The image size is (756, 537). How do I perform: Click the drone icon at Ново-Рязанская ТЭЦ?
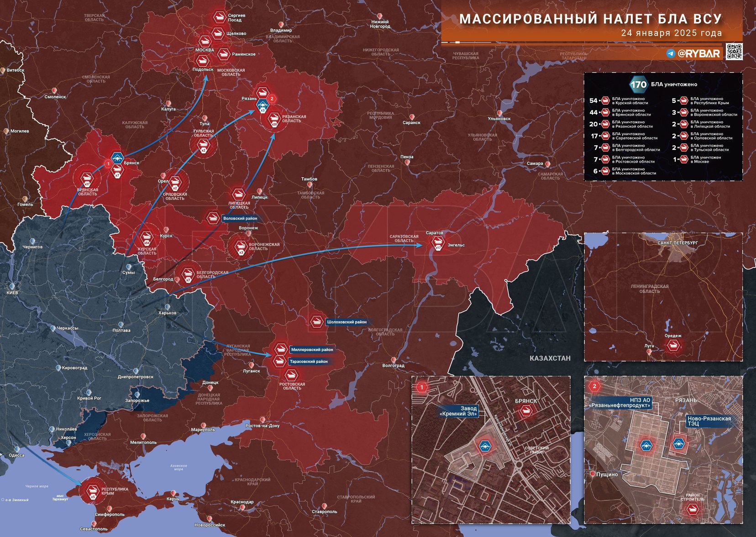(x=679, y=443)
